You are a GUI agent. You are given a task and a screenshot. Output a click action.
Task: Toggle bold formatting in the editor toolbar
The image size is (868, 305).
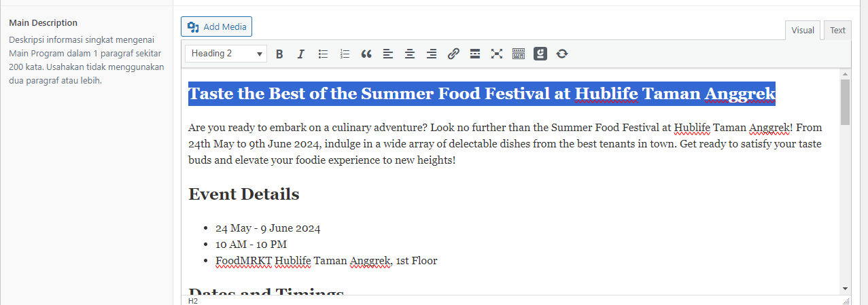[x=279, y=54]
